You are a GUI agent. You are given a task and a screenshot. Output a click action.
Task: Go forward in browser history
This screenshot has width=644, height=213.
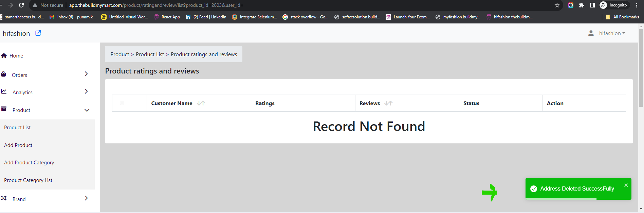[11, 5]
